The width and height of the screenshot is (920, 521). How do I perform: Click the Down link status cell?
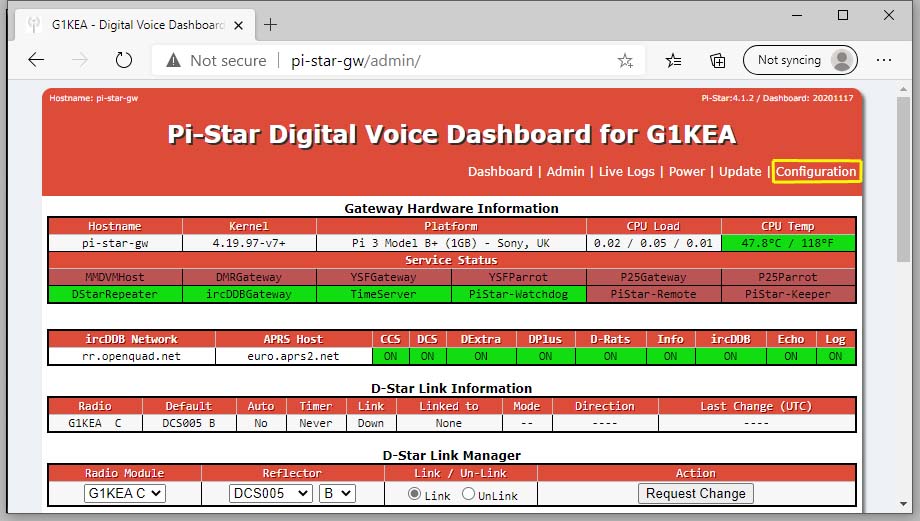click(371, 423)
